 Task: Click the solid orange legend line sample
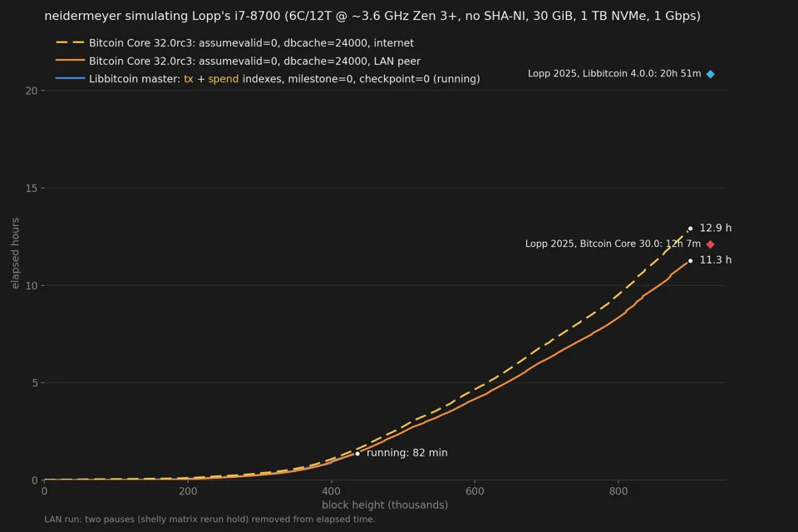pos(70,61)
